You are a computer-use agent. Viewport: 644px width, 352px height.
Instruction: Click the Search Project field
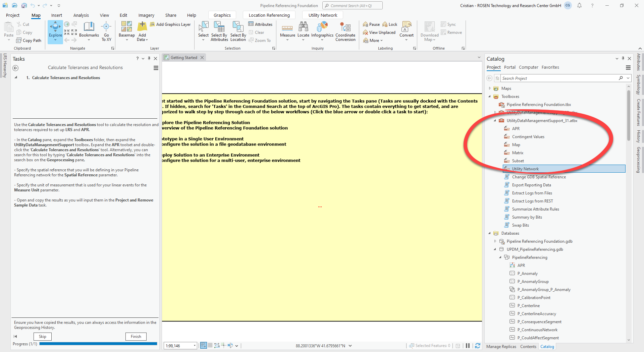pos(557,78)
